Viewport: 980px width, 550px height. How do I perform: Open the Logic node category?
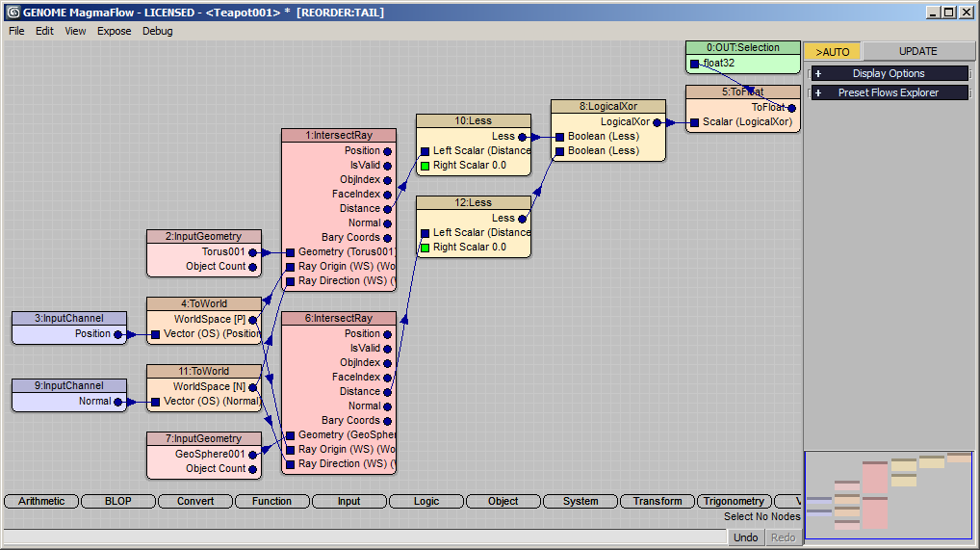click(x=426, y=501)
